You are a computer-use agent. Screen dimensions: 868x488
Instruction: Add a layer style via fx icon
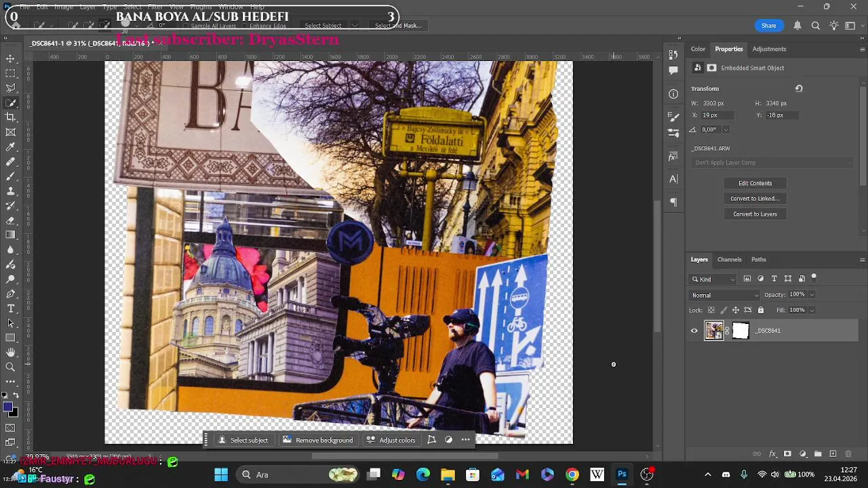(772, 454)
